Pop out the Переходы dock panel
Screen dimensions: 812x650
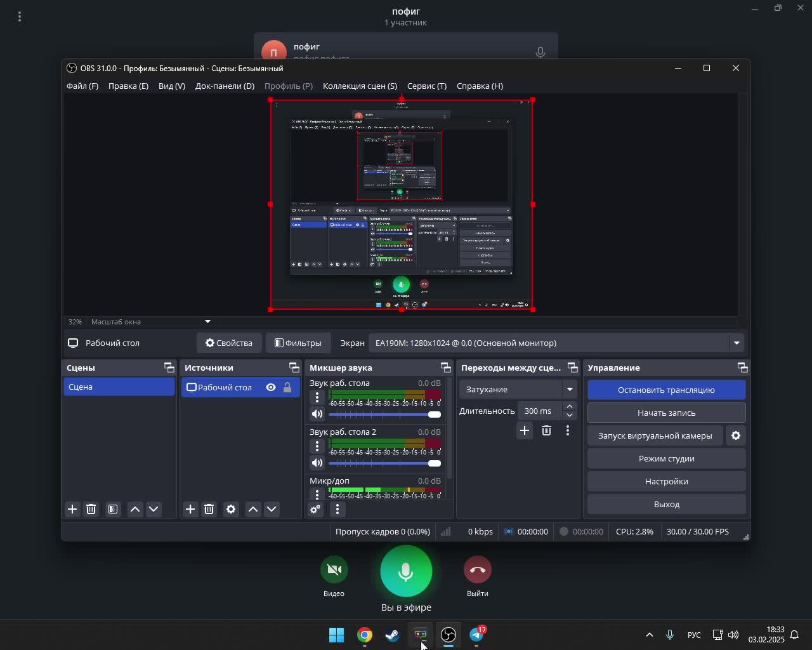[572, 368]
